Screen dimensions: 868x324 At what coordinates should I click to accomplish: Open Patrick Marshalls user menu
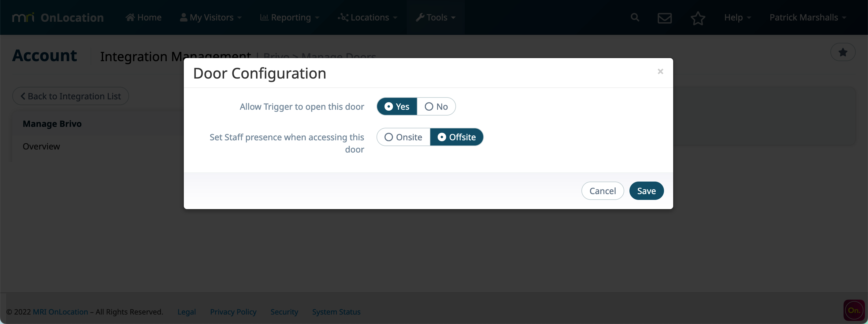point(808,17)
